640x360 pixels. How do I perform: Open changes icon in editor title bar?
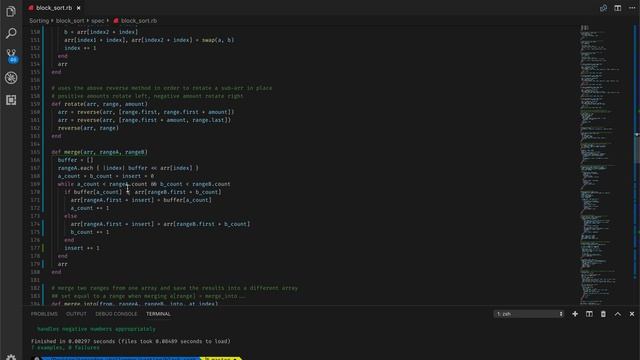(603, 8)
